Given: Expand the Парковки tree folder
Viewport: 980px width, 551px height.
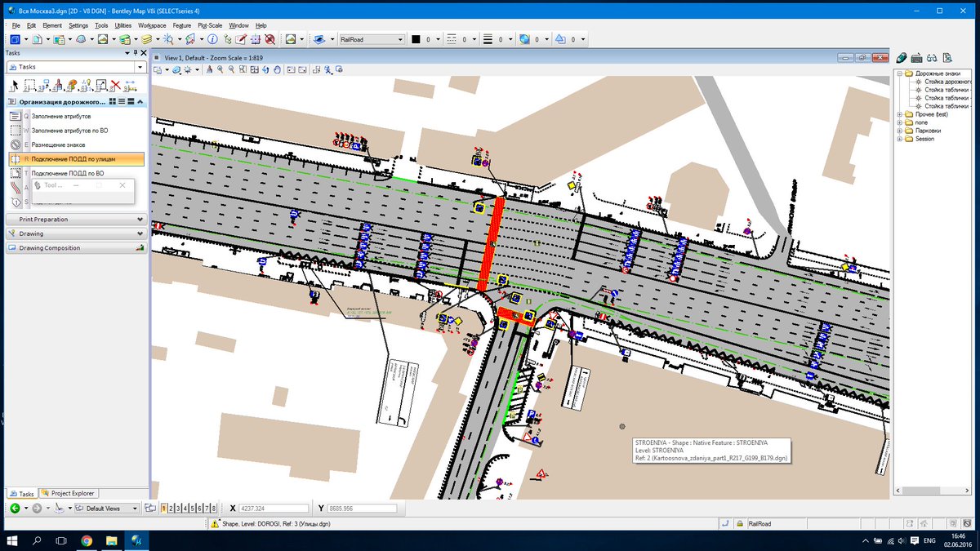Looking at the screenshot, I should pos(899,131).
